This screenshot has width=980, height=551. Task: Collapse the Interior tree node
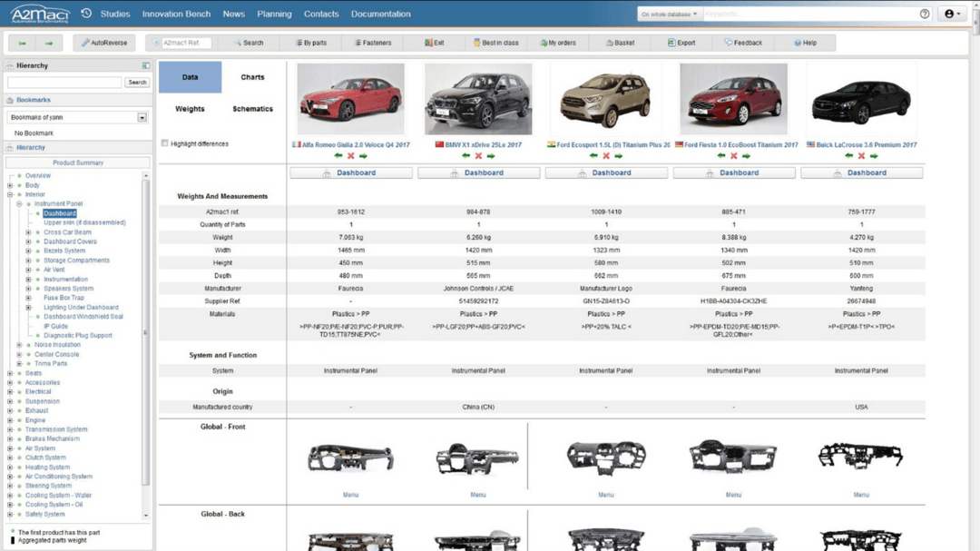(10, 194)
